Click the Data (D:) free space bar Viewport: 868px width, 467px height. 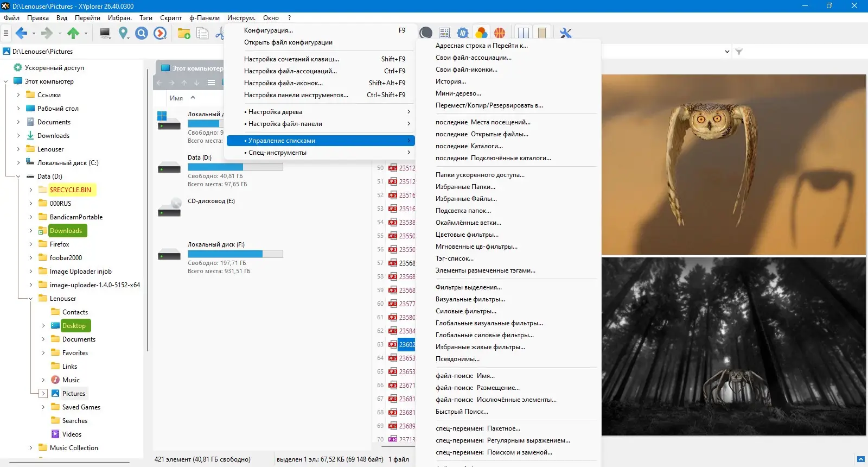[x=235, y=167]
